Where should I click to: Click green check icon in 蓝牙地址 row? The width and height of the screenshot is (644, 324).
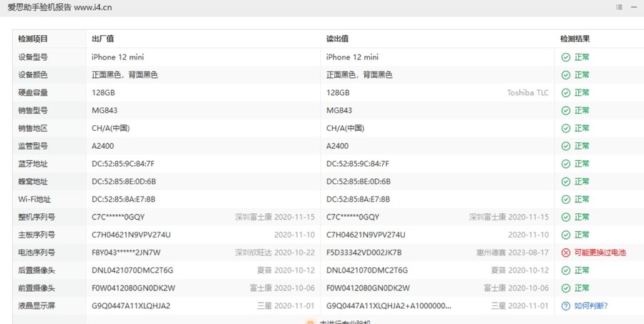coord(565,164)
